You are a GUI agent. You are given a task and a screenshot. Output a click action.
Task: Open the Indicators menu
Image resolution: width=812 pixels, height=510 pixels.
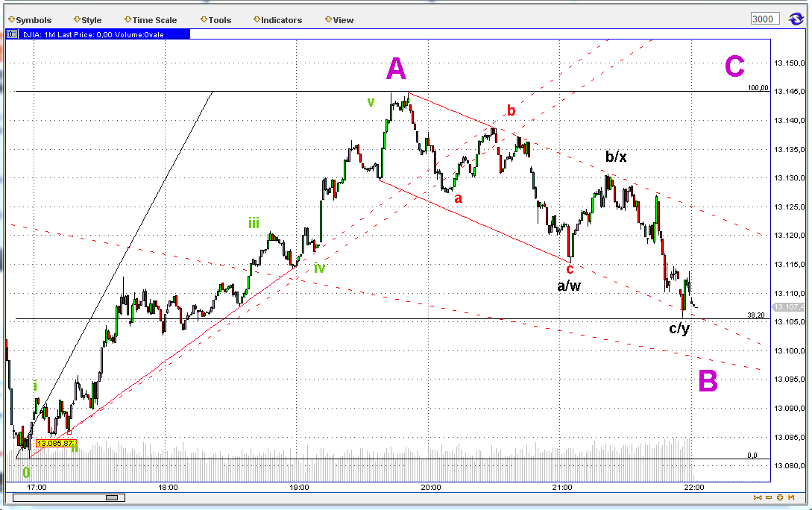(280, 20)
